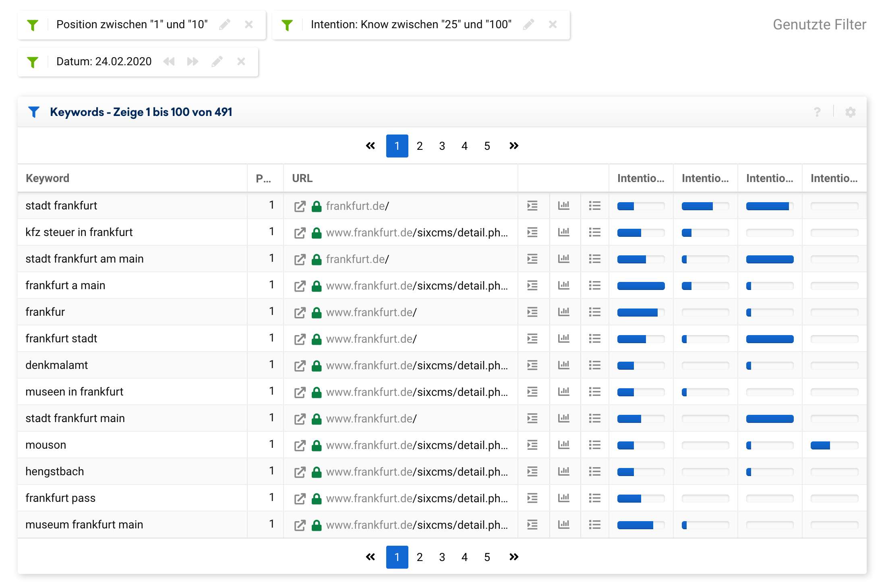Viewport: 886px width, 588px height.
Task: Show history chart for kfz steuer in frankfurt
Action: (x=564, y=232)
